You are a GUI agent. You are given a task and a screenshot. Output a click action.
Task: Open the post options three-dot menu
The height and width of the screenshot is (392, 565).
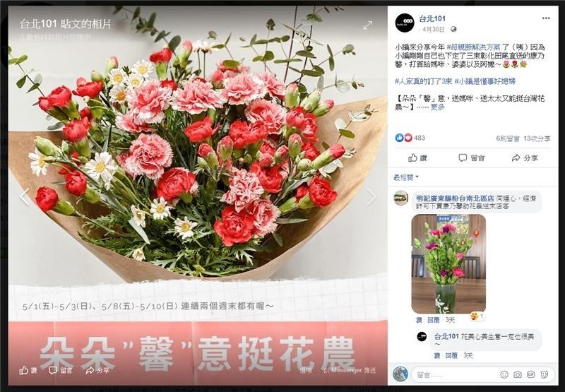pyautogui.click(x=546, y=18)
